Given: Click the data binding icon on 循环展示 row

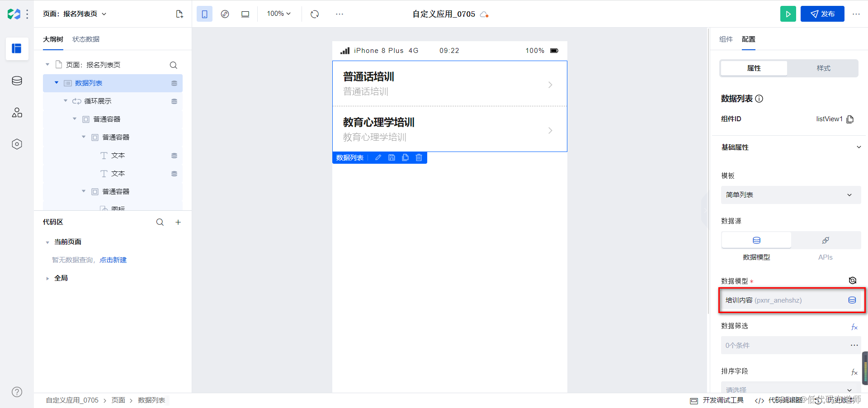Looking at the screenshot, I should click(x=174, y=101).
